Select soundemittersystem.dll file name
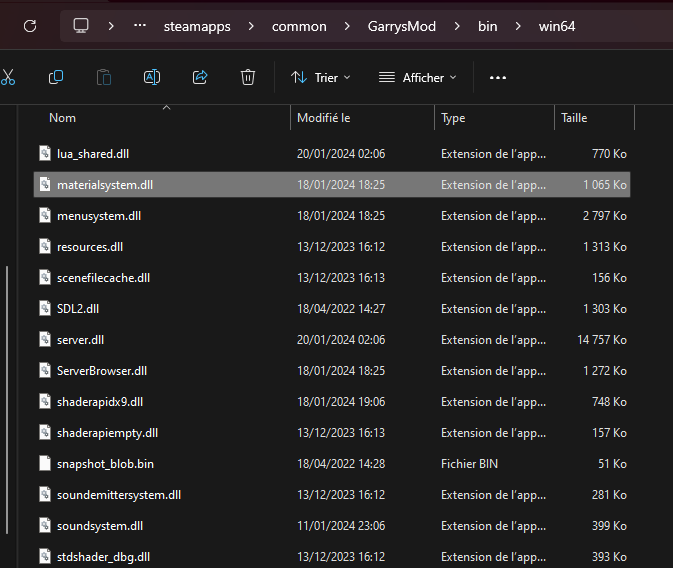673x568 pixels. click(x=118, y=495)
